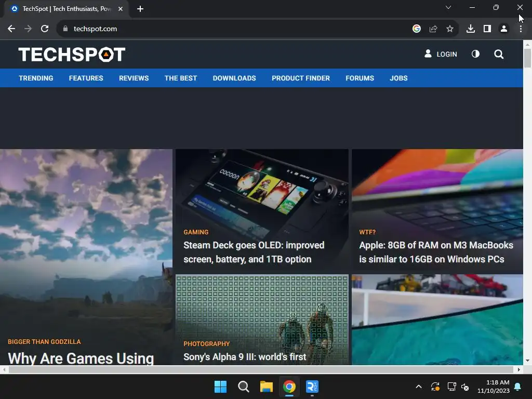532x399 pixels.
Task: Click the TechSpot logo
Action: [72, 54]
